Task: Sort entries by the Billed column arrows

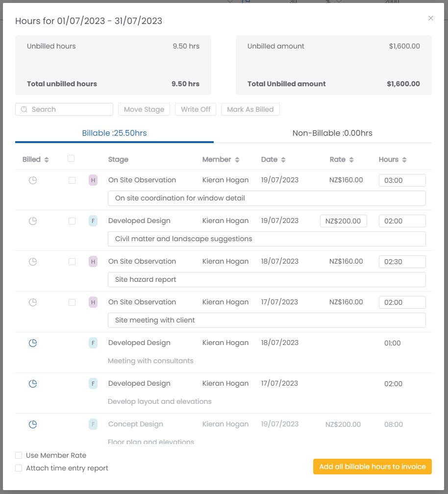Action: click(x=47, y=160)
